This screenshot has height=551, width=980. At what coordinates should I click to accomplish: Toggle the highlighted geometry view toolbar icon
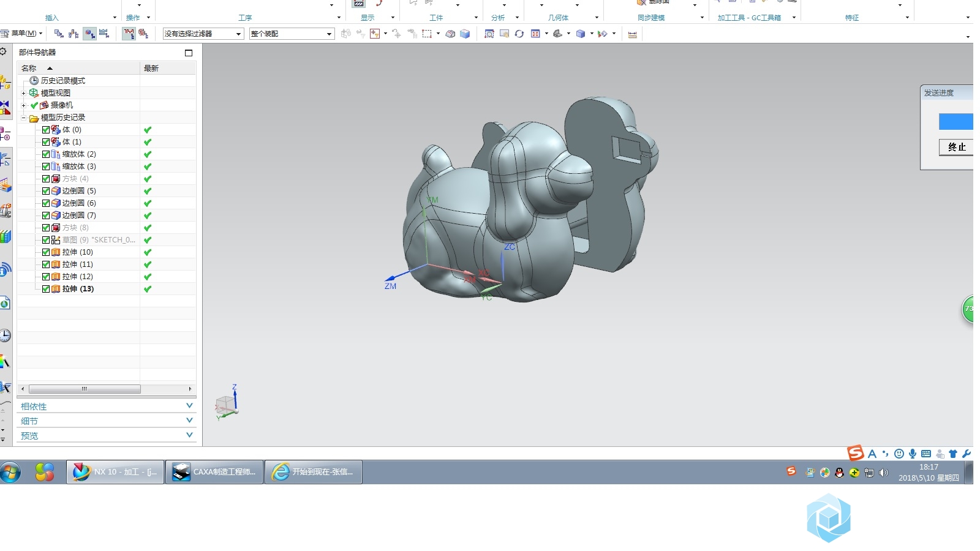click(90, 34)
